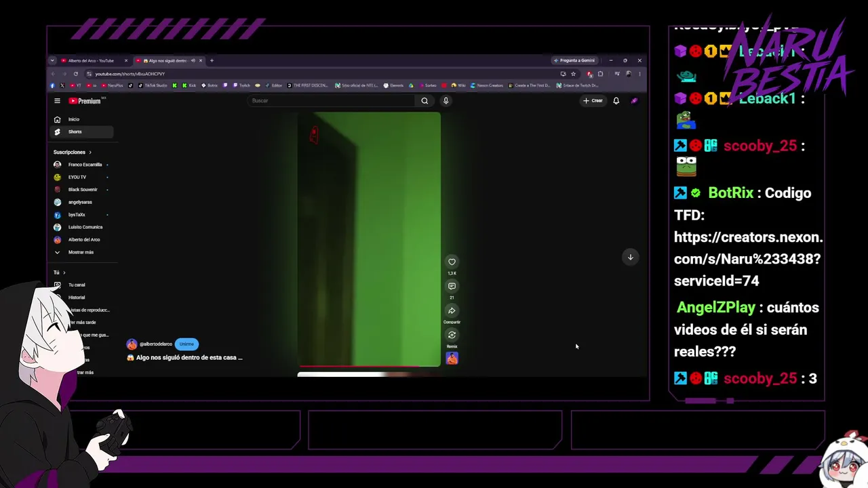Reload the page in the browser
The image size is (868, 488).
tap(76, 74)
